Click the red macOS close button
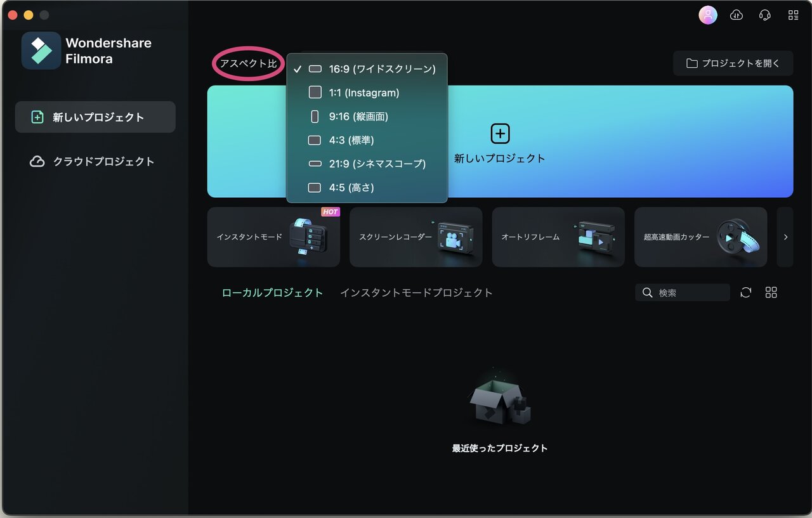 coord(13,15)
